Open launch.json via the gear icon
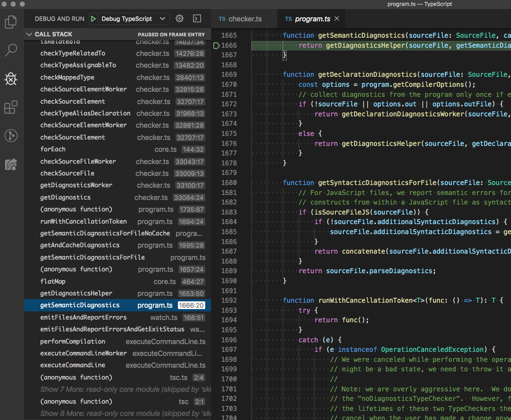This screenshot has width=511, height=420. coord(179,19)
